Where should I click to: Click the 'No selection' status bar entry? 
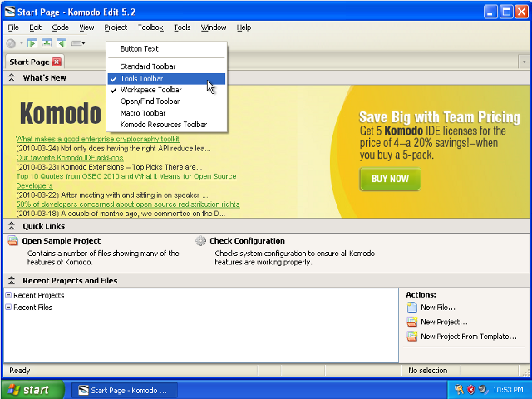pos(428,371)
